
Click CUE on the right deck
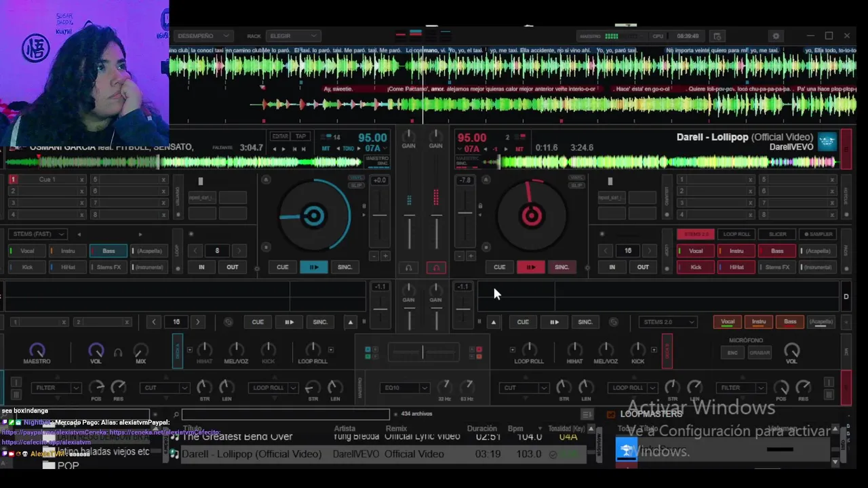500,267
